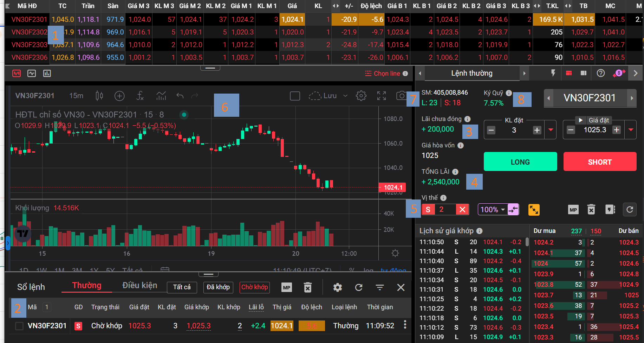
Task: Switch to the red panel layout icon
Action: (569, 73)
